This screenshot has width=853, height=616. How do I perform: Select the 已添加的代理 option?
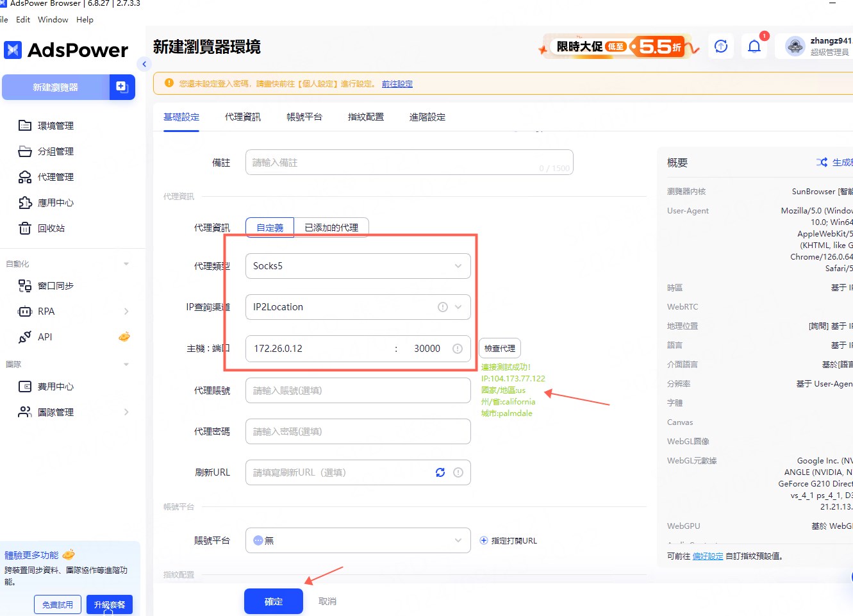tap(331, 228)
